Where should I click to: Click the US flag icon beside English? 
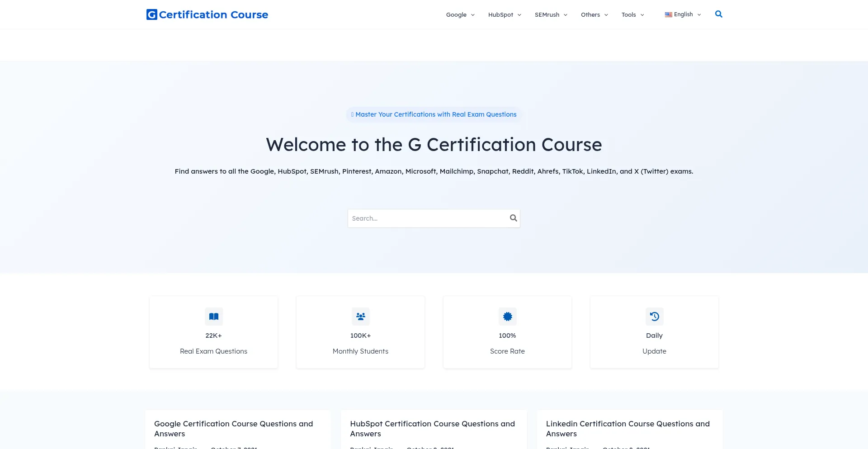tap(668, 14)
